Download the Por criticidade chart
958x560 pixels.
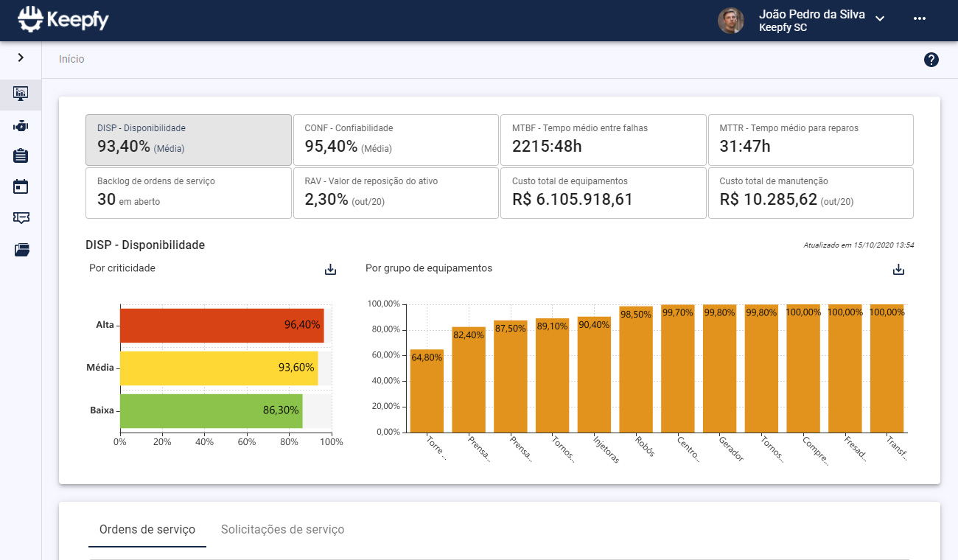pyautogui.click(x=329, y=270)
